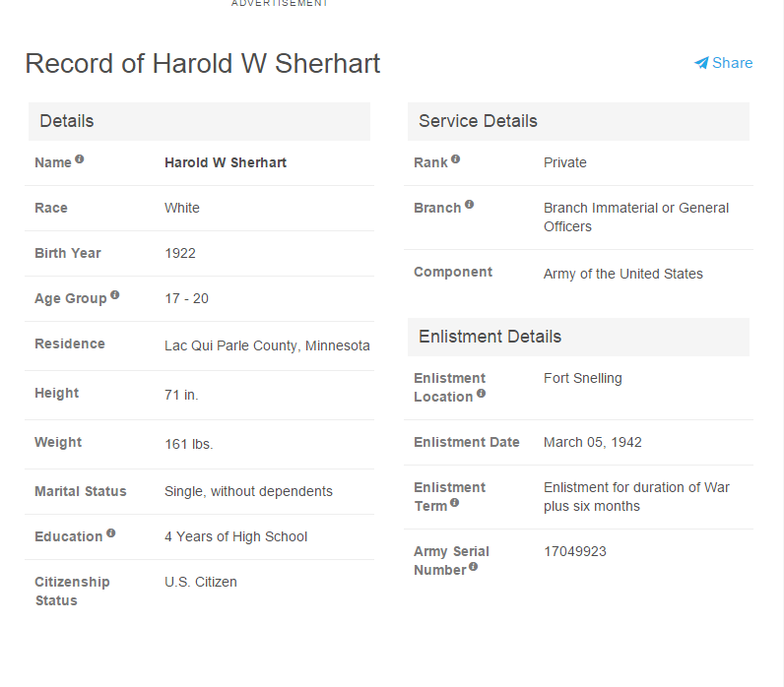Open the Share link
Viewport: 784px width, 687px height.
click(732, 63)
